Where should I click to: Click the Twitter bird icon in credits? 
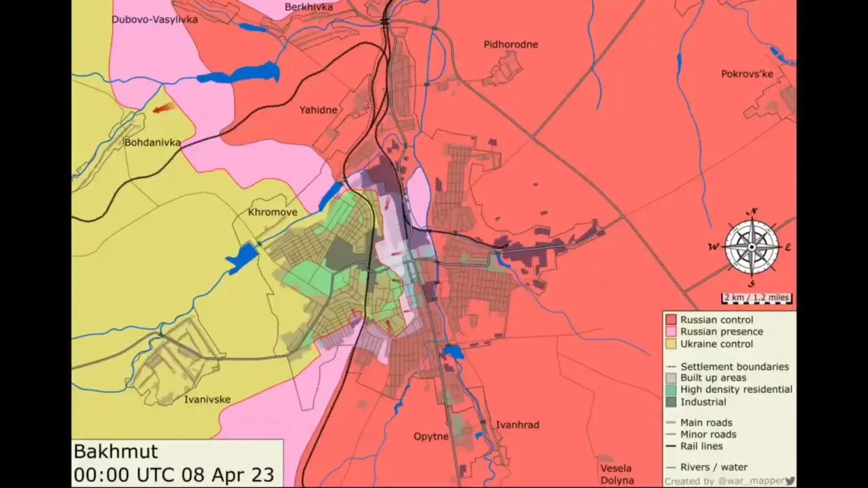(790, 481)
